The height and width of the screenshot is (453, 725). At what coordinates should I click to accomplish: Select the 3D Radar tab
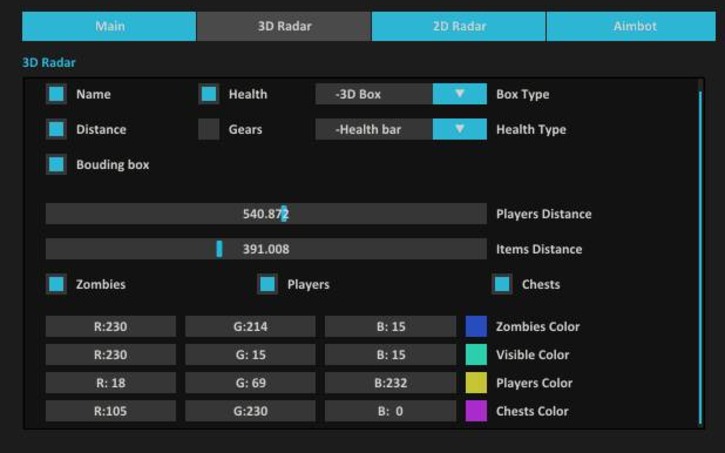click(284, 26)
